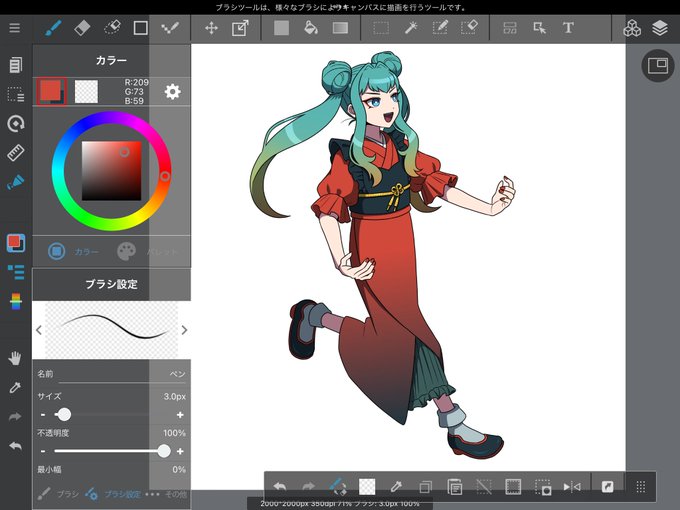Image resolution: width=680 pixels, height=510 pixels.
Task: Open the selection menu in left sidebar
Action: tap(16, 94)
